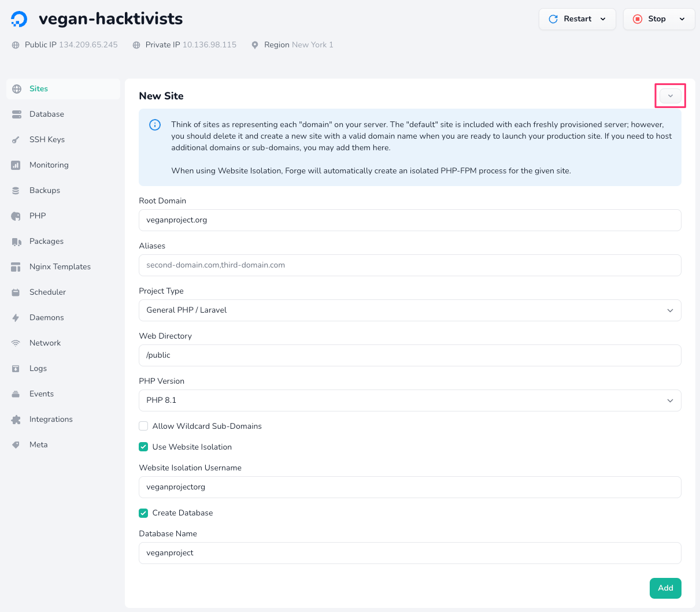This screenshot has height=612, width=700.
Task: Click the Daemons lightning icon
Action: coord(16,318)
